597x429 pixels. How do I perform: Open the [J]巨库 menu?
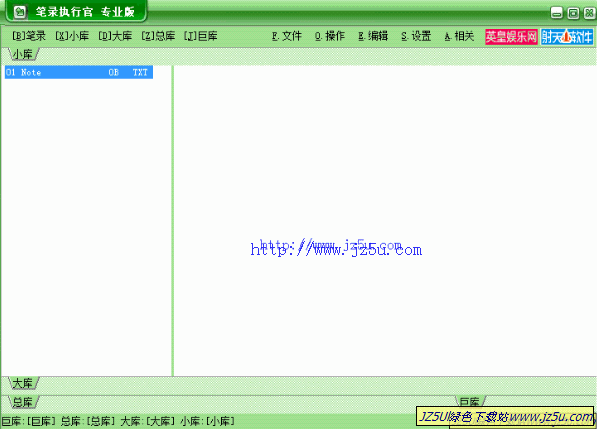point(201,36)
